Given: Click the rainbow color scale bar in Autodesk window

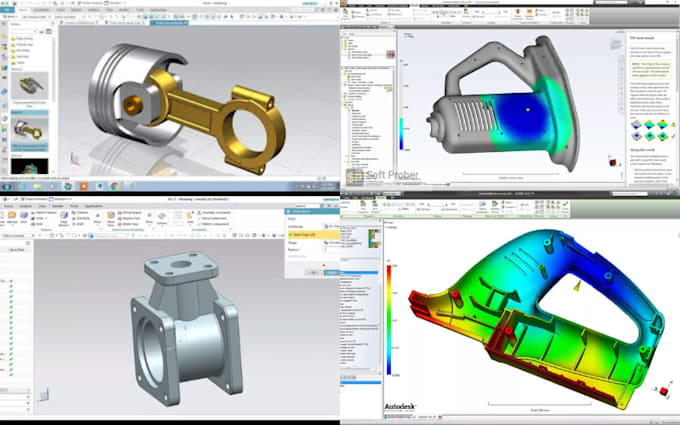Looking at the screenshot, I should [x=389, y=320].
